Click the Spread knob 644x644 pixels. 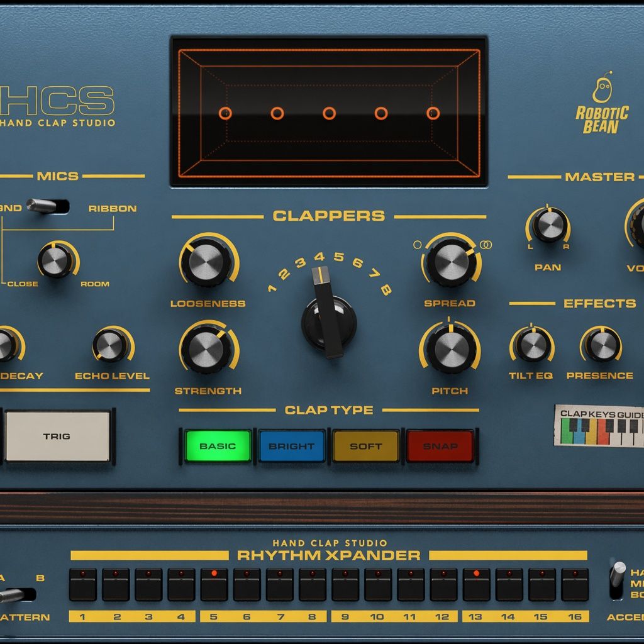pyautogui.click(x=451, y=262)
